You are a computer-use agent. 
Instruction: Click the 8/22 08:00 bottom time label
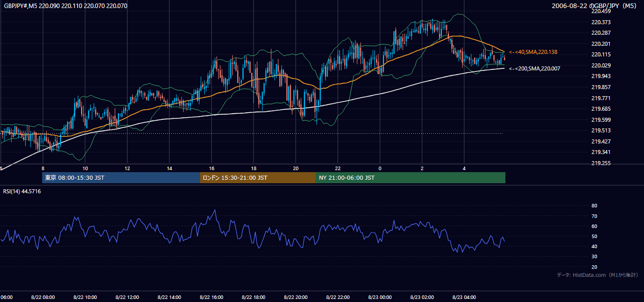[x=43, y=297]
